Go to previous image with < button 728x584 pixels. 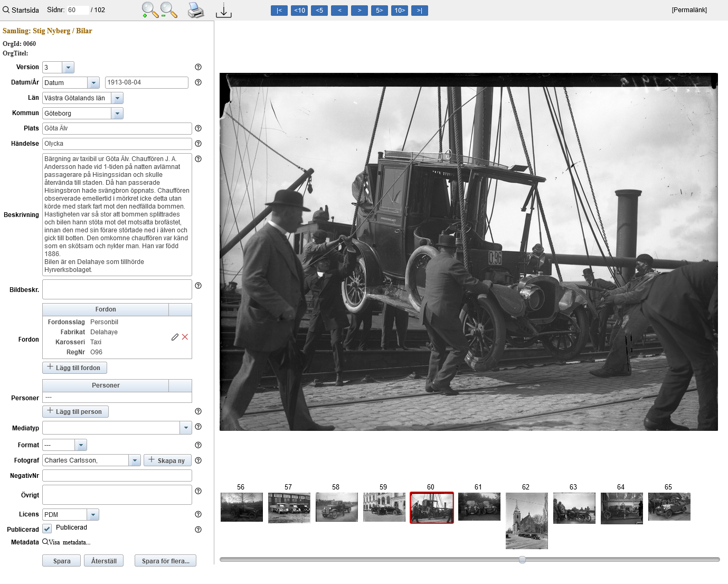(x=339, y=10)
